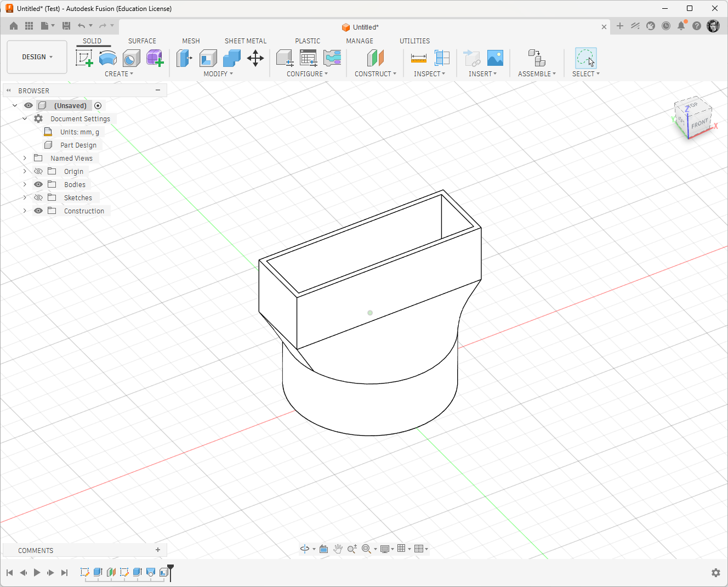The height and width of the screenshot is (587, 728).
Task: Click the Offset Plane construct icon
Action: [376, 58]
